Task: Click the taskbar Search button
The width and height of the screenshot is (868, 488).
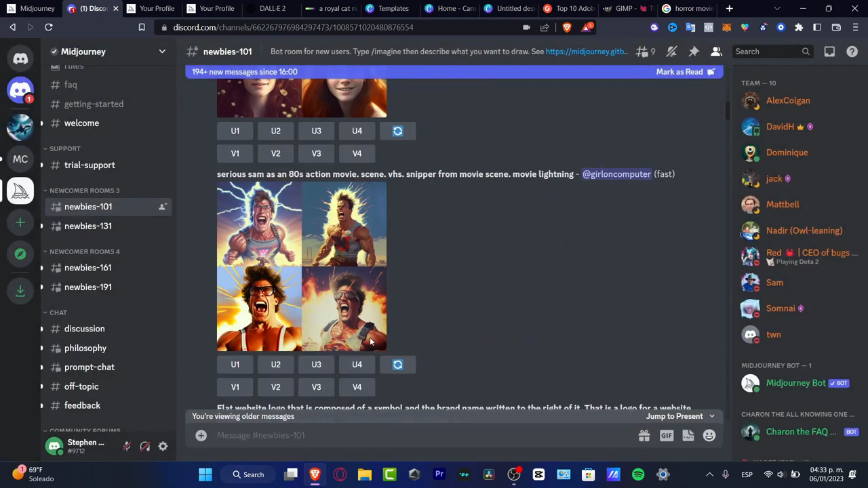Action: point(248,474)
